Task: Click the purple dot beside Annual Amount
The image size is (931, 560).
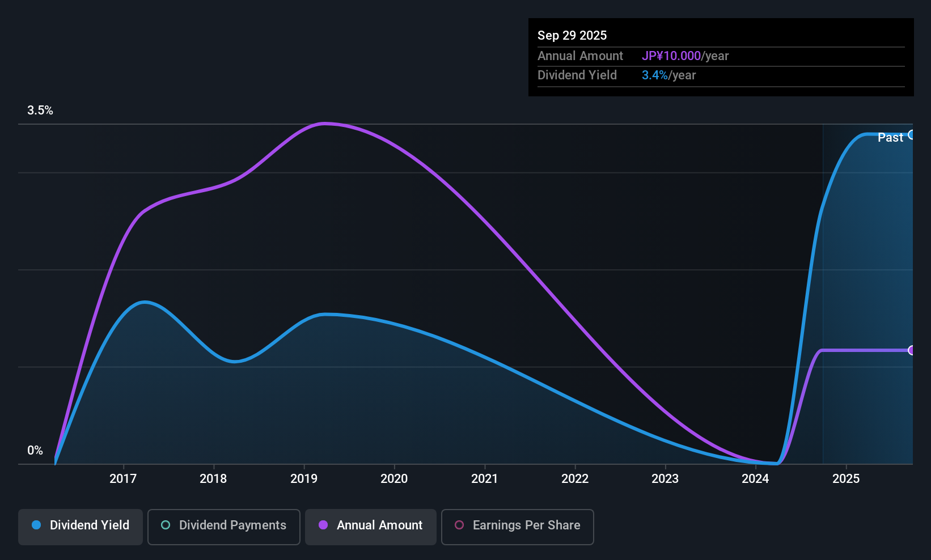Action: [x=323, y=525]
